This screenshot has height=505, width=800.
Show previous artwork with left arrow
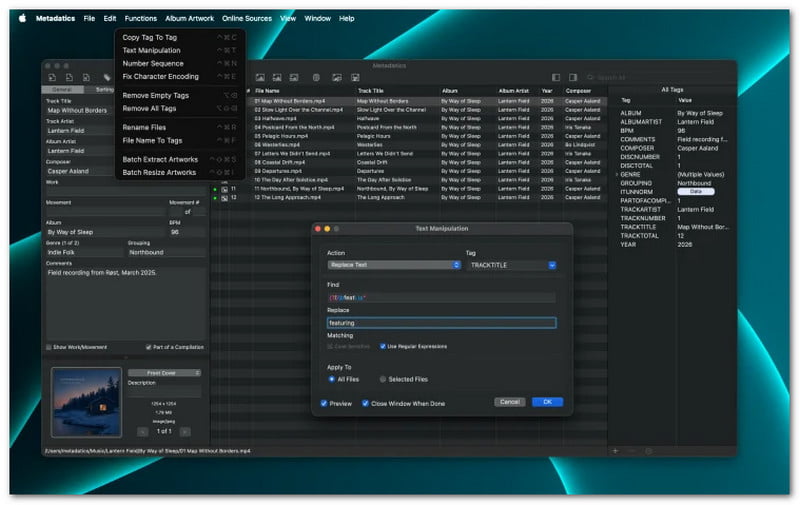pyautogui.click(x=143, y=432)
